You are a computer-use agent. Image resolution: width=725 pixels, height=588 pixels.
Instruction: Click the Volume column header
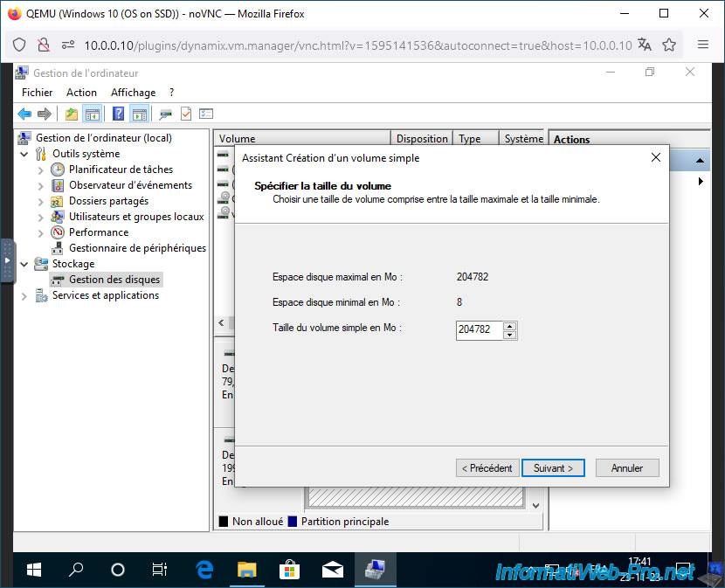point(302,138)
